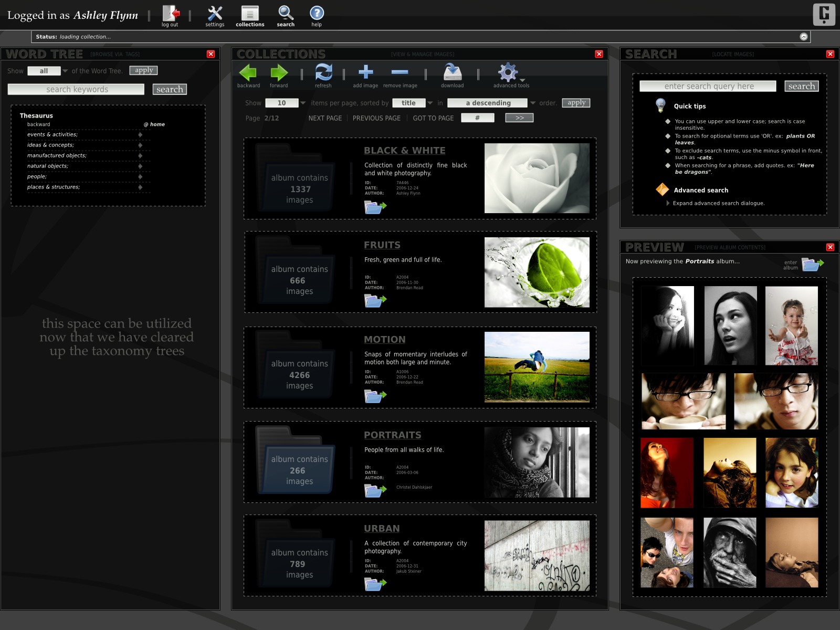The height and width of the screenshot is (630, 840).
Task: Close the Word Tree panel
Action: point(211,54)
